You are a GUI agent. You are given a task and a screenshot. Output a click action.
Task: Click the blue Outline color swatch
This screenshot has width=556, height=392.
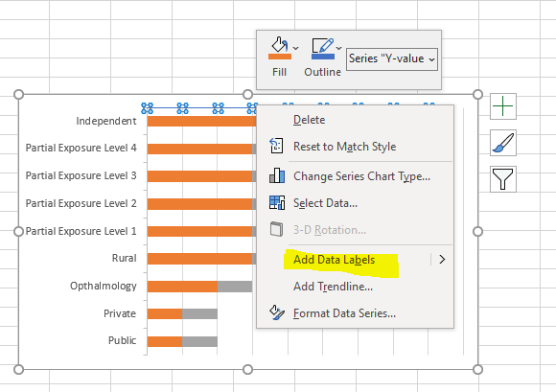click(x=323, y=57)
